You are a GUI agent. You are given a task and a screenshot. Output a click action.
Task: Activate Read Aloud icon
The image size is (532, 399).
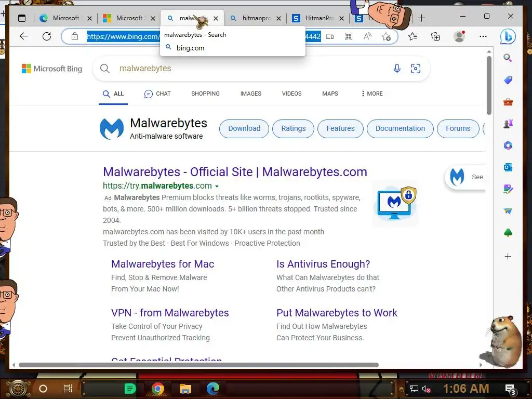tap(367, 36)
